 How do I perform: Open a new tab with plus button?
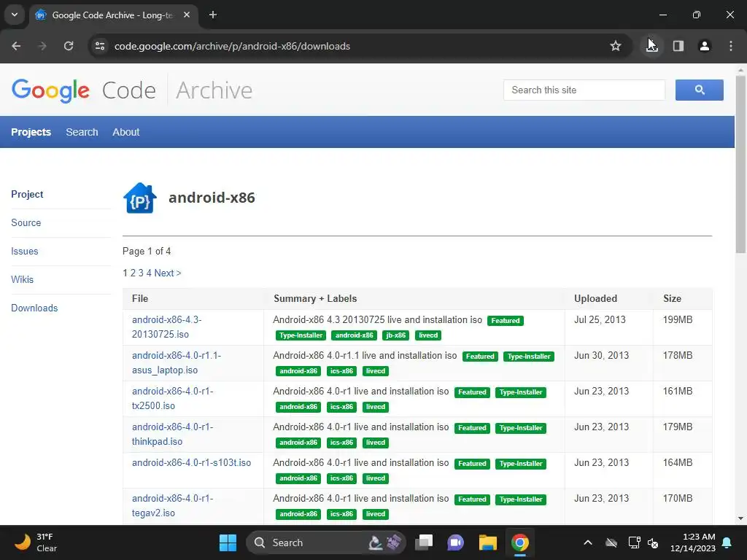click(x=213, y=15)
